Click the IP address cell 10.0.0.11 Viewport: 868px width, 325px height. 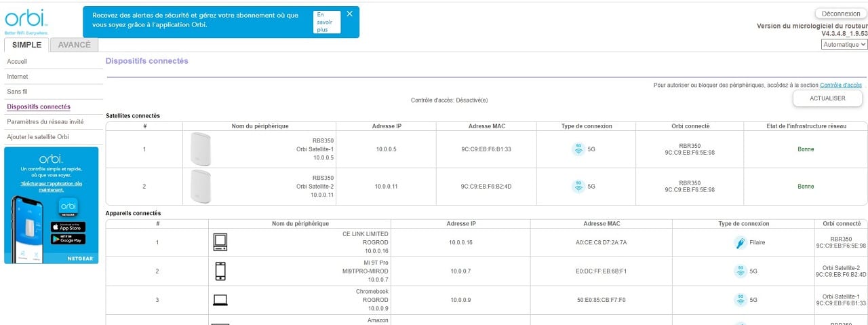(x=386, y=186)
